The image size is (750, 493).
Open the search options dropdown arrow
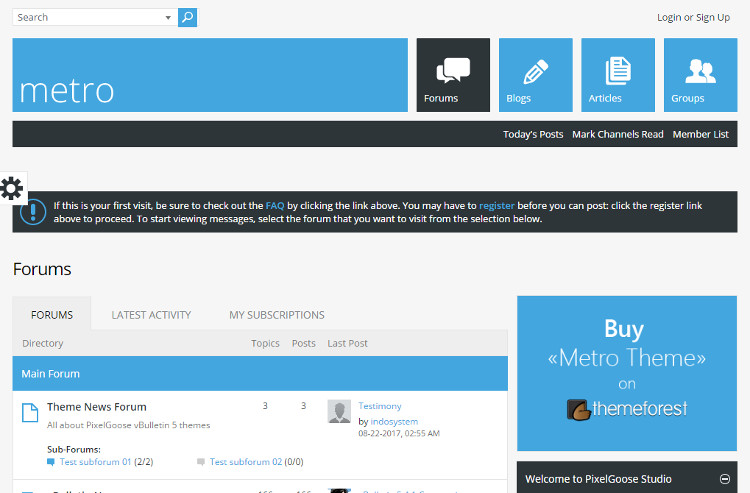[167, 17]
